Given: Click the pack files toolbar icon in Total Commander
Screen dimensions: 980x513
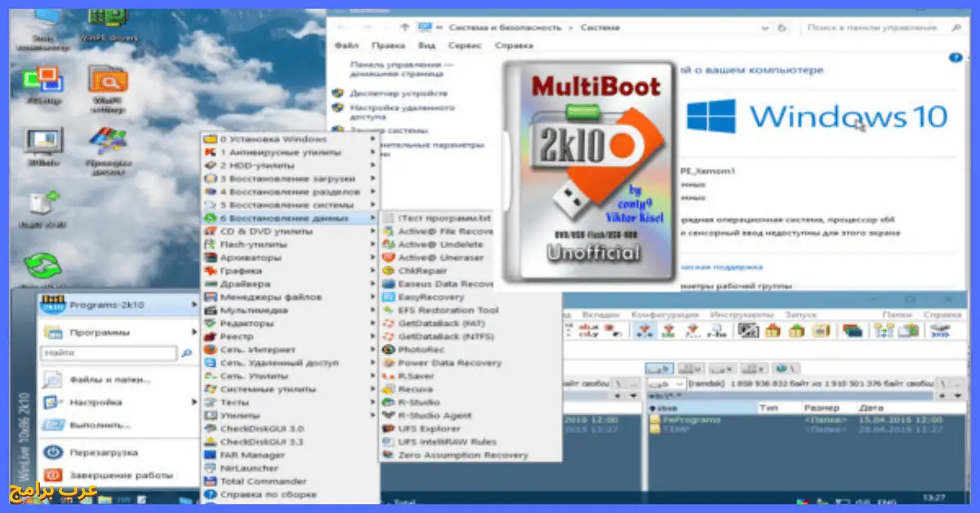Looking at the screenshot, I should click(x=773, y=329).
